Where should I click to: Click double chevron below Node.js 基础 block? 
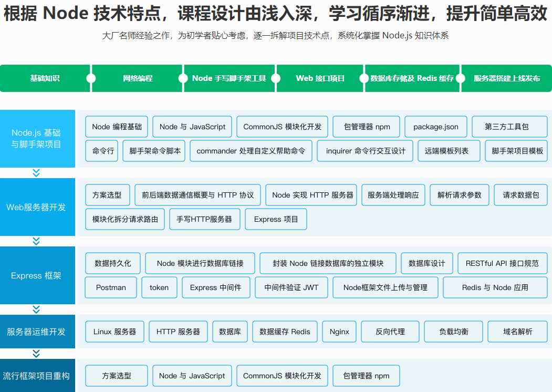tap(36, 172)
